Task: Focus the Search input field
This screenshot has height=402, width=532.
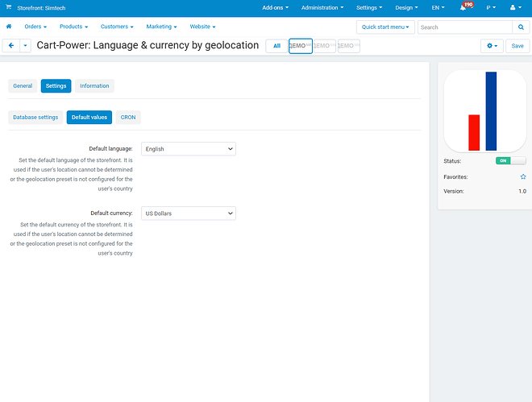Action: tap(465, 27)
